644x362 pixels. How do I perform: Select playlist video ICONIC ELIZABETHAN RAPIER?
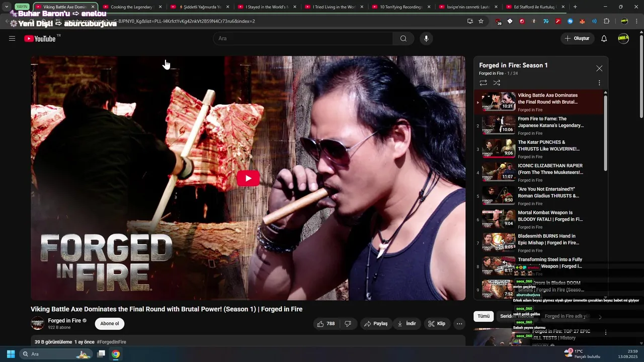pyautogui.click(x=538, y=172)
